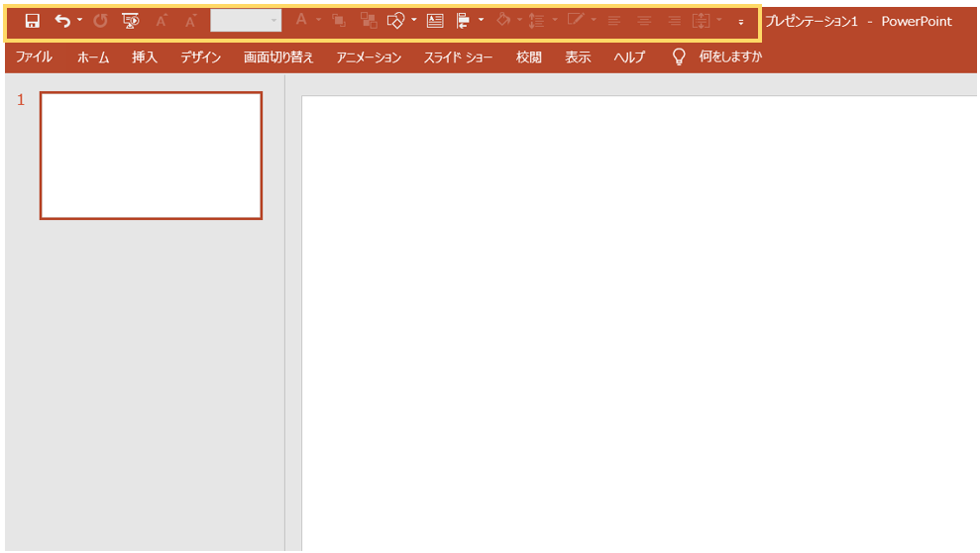Open the Align Text dropdown arrow
This screenshot has width=980, height=553.
point(718,21)
